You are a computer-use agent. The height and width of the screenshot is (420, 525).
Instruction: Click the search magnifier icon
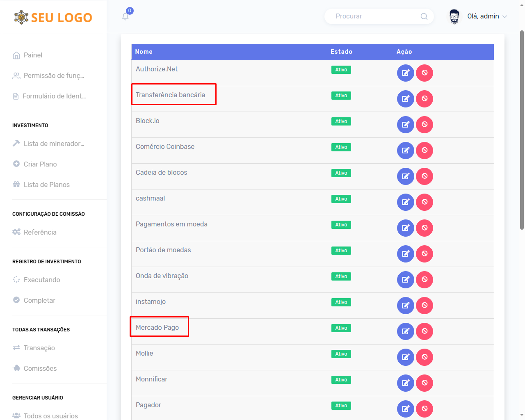tap(424, 16)
